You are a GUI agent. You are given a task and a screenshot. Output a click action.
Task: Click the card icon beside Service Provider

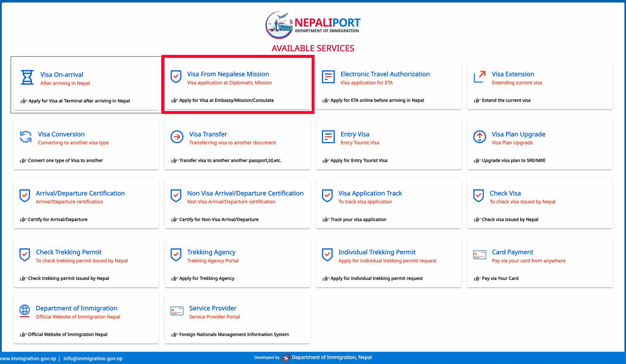(177, 311)
